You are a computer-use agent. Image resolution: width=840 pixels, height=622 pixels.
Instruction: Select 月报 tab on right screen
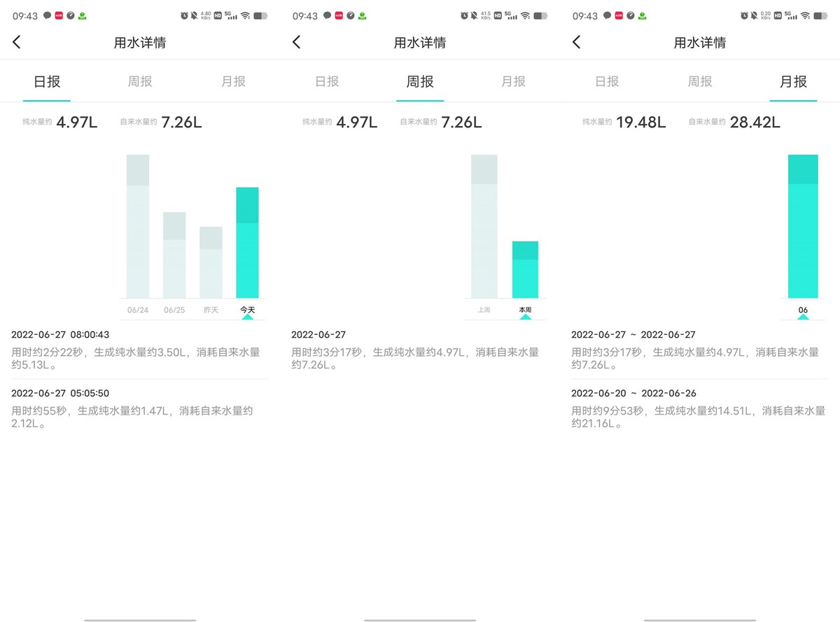(x=793, y=81)
